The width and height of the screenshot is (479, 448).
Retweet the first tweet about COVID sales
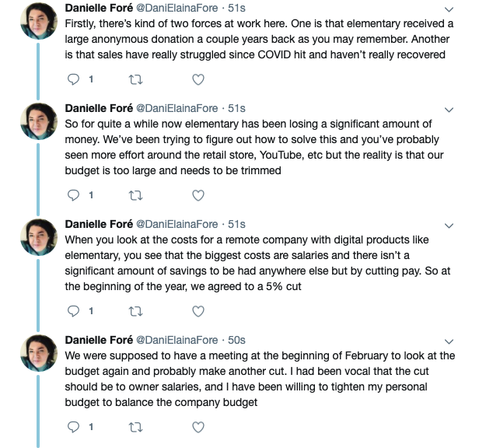(x=136, y=79)
